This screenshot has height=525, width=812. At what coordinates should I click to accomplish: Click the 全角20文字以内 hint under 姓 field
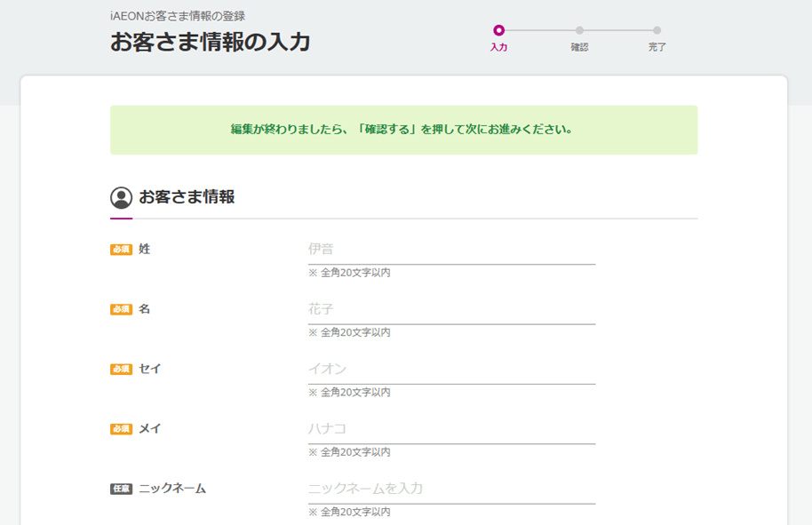(349, 273)
